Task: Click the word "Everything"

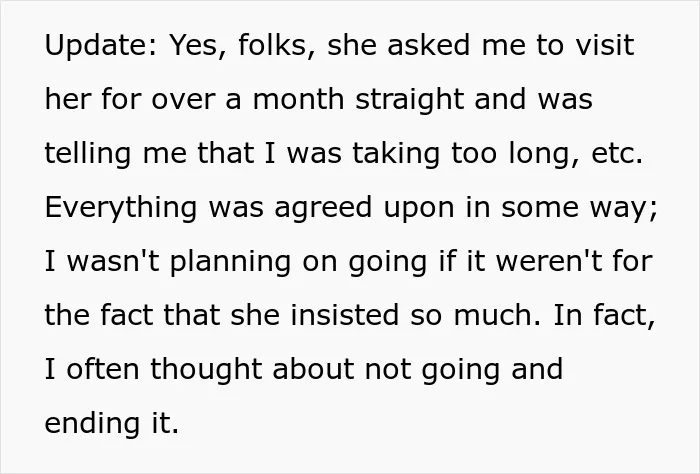Action: coord(121,208)
